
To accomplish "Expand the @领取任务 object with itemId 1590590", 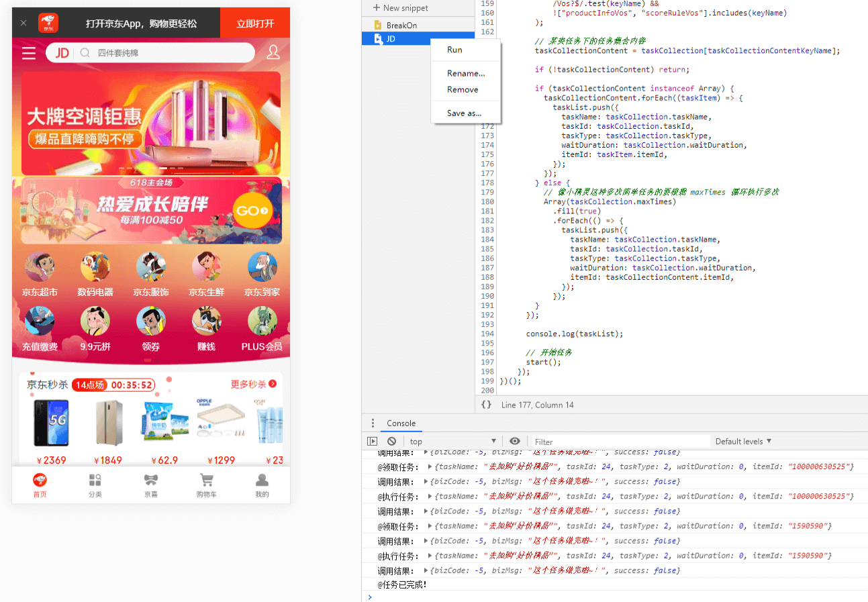I will [x=429, y=526].
